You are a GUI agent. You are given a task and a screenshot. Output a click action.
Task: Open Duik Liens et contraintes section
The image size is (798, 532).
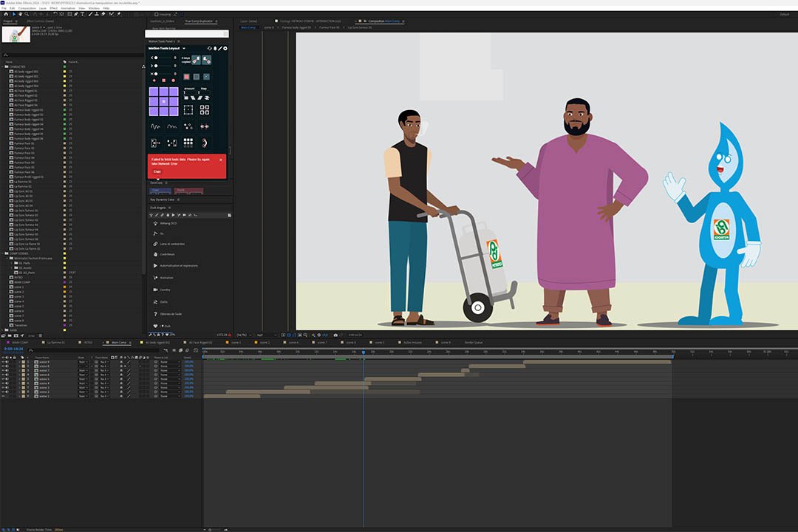[x=172, y=244]
